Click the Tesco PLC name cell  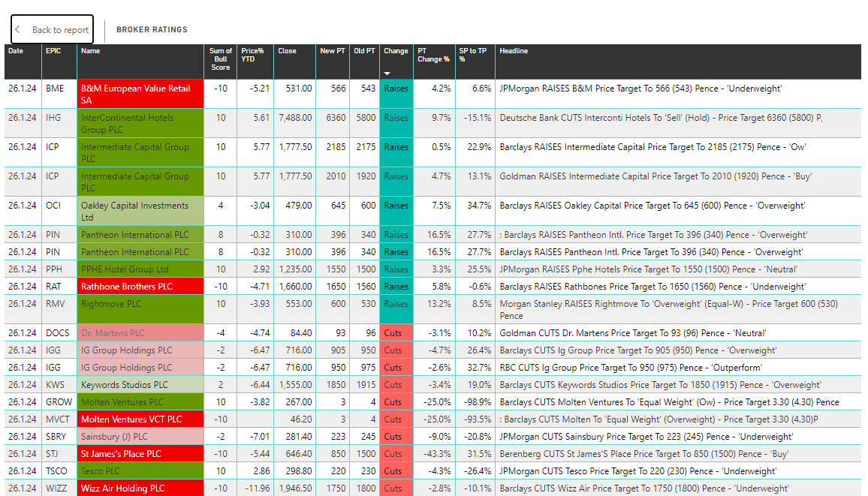(140, 471)
